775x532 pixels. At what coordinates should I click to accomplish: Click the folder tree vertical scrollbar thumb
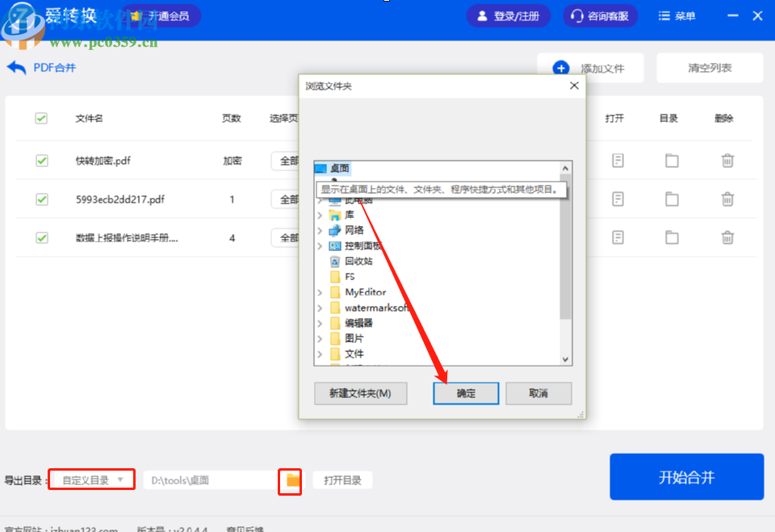[x=565, y=246]
